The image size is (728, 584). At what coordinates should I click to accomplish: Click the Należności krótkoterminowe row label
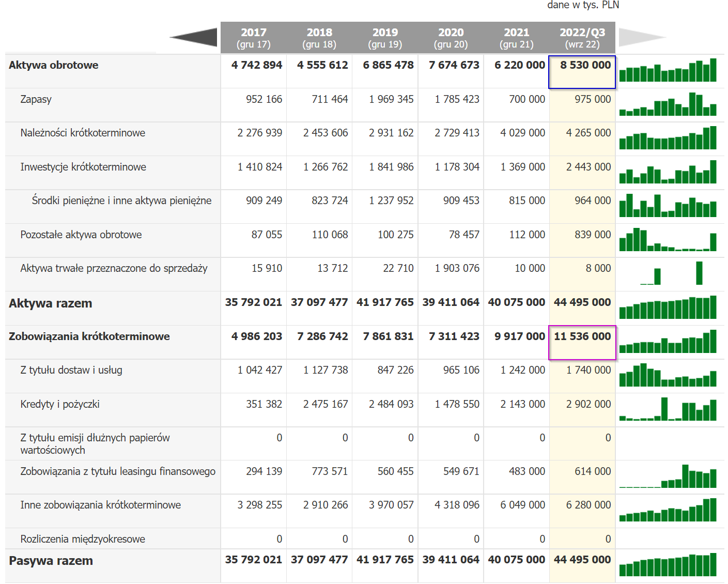click(x=83, y=133)
